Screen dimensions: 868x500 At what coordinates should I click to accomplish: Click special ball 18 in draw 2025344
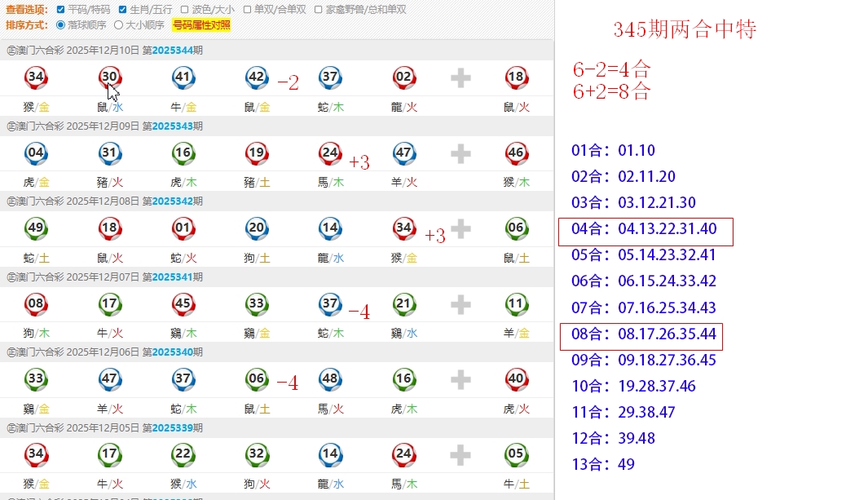[515, 78]
